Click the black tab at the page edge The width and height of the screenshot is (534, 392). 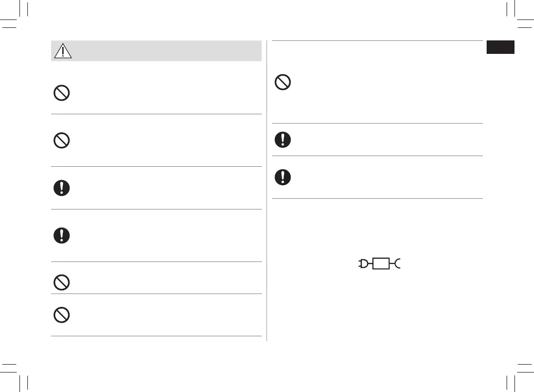tap(500, 47)
